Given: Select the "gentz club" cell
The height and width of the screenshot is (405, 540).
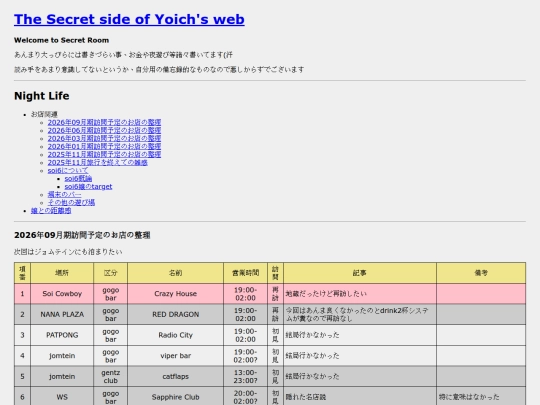Looking at the screenshot, I should 111,376.
